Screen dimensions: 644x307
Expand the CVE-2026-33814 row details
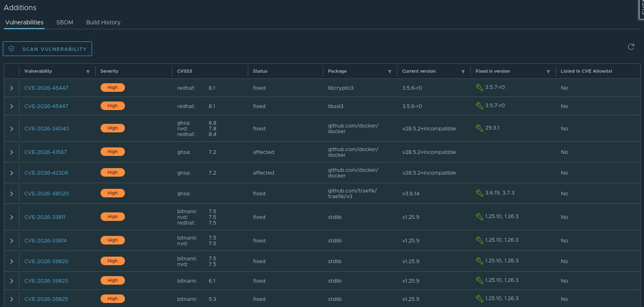tap(12, 240)
